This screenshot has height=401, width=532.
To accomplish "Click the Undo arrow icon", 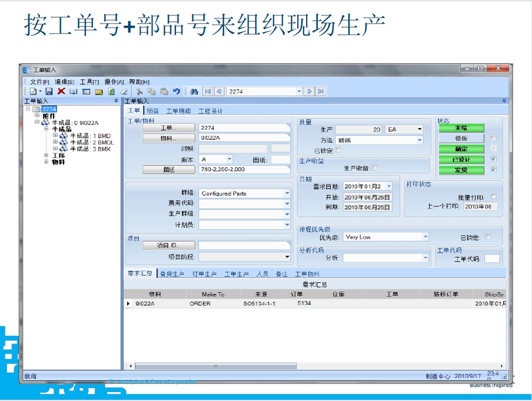I will [176, 91].
